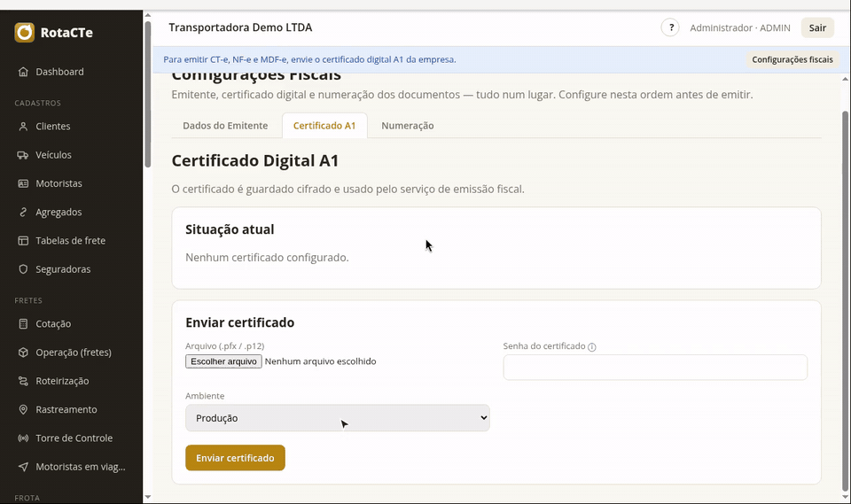Click the Torre de Controle radio icon
Screen dimensions: 851x504
tap(23, 438)
